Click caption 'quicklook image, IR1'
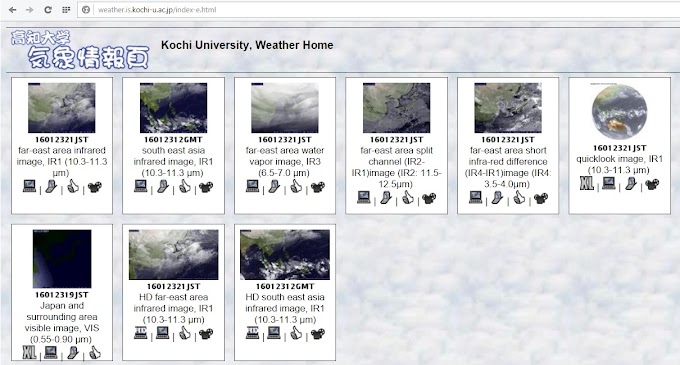680x365 pixels. click(619, 159)
